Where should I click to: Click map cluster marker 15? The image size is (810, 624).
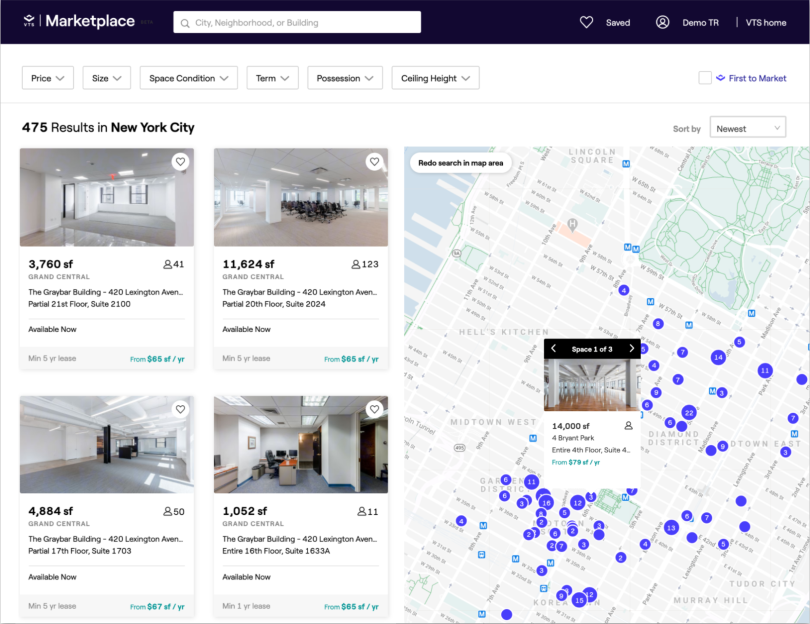579,600
